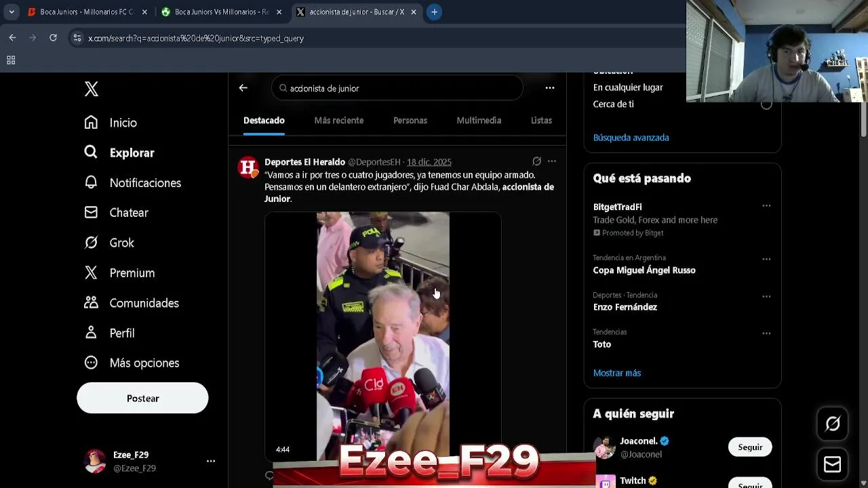Open Deportes El Heraldo profile avatar

pyautogui.click(x=248, y=167)
